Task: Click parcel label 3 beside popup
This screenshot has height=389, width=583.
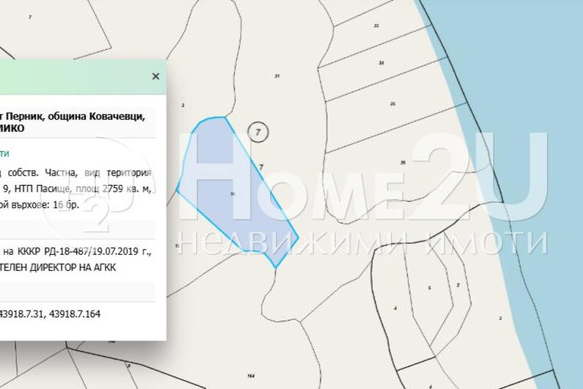Action: tap(183, 106)
